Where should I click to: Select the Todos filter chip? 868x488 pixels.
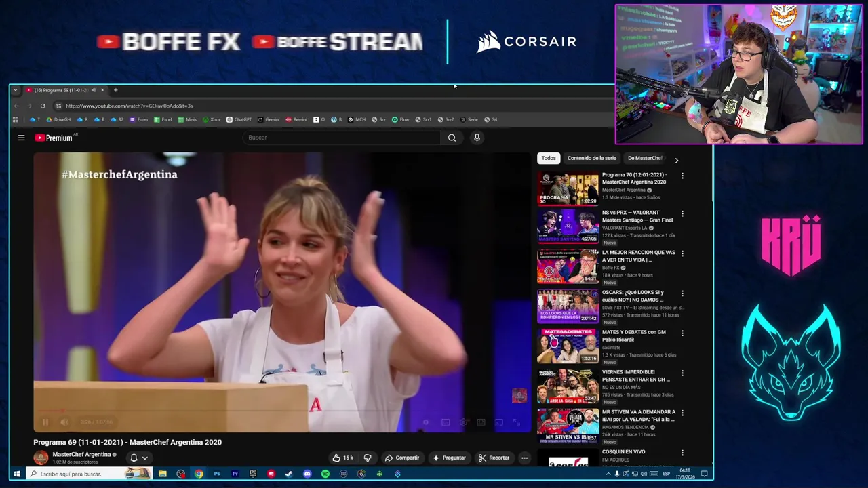pos(549,158)
